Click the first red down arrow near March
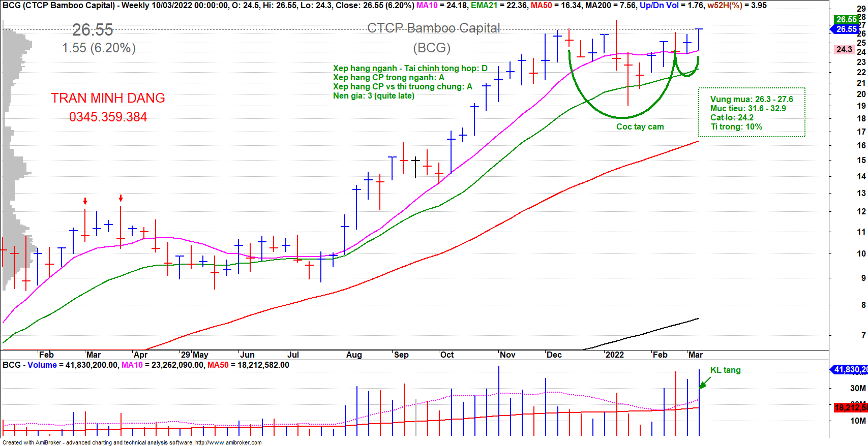Image resolution: width=868 pixels, height=446 pixels. click(85, 201)
